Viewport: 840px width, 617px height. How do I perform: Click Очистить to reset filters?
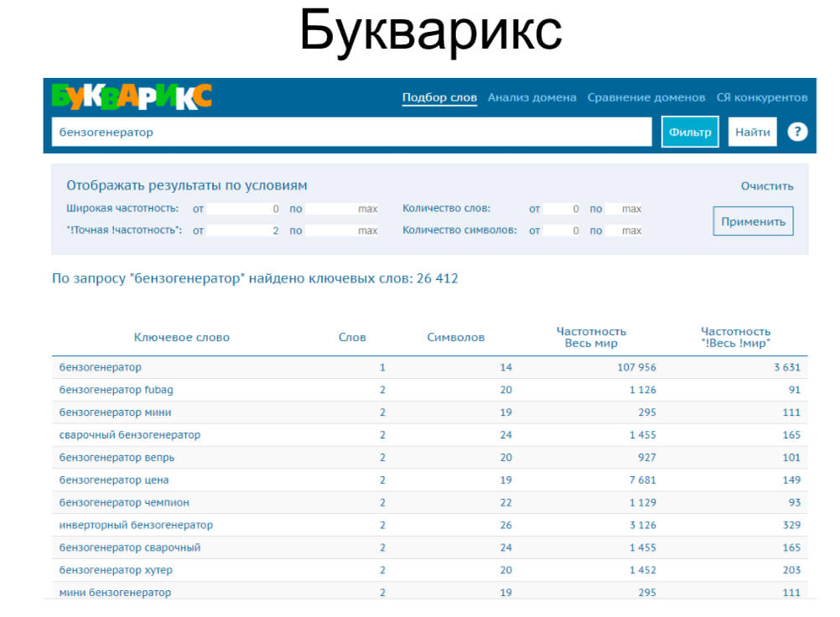click(766, 186)
